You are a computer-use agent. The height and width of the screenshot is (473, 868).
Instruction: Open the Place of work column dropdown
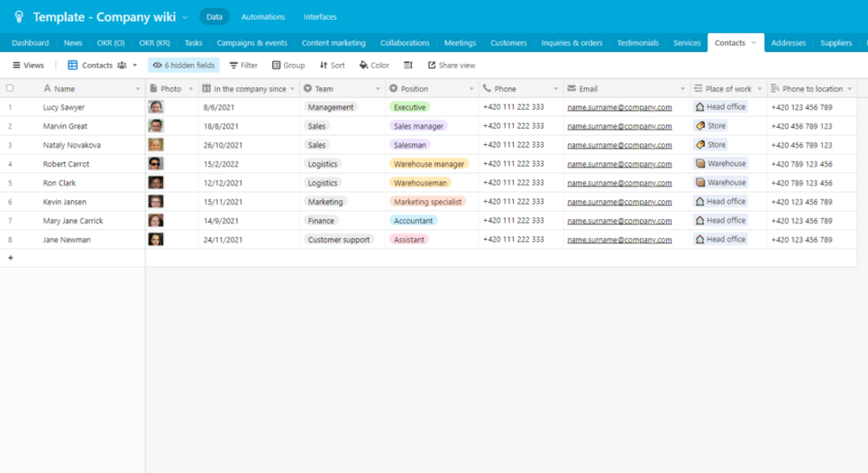pos(759,89)
